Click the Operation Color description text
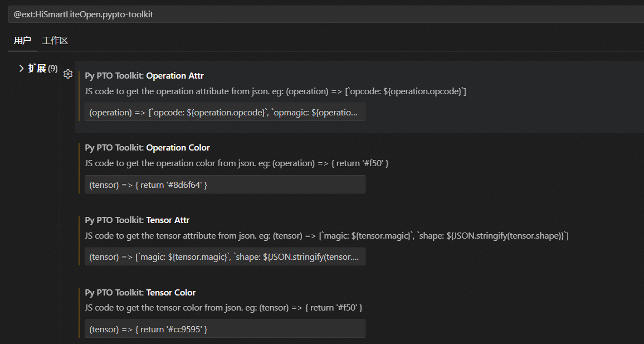Screen dimensions: 644x344 click(x=236, y=163)
